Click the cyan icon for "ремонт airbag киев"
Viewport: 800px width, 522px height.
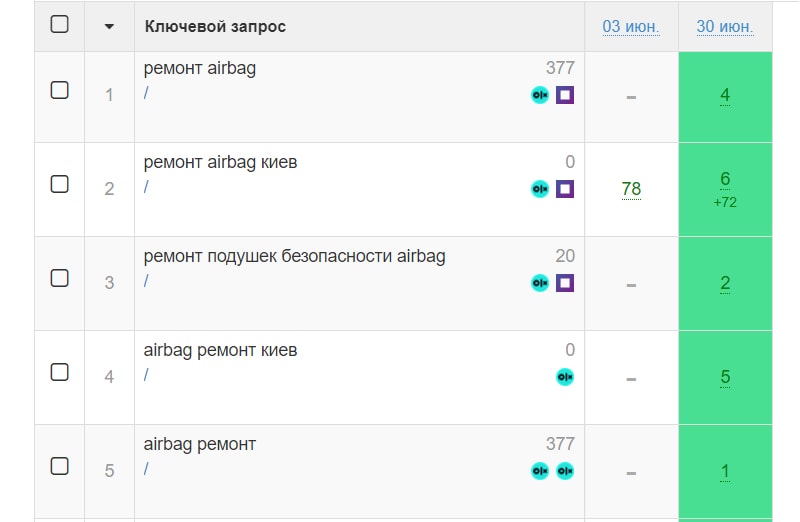point(540,189)
